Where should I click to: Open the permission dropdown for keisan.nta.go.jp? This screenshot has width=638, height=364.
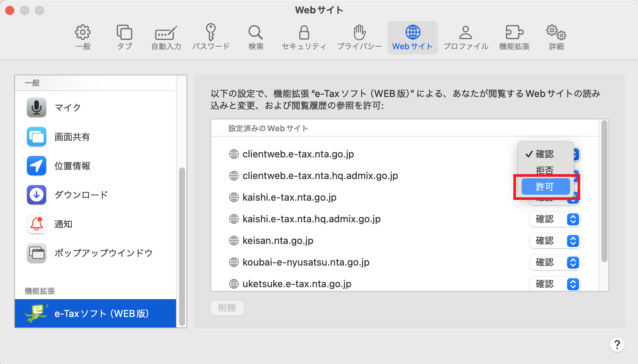tap(555, 241)
